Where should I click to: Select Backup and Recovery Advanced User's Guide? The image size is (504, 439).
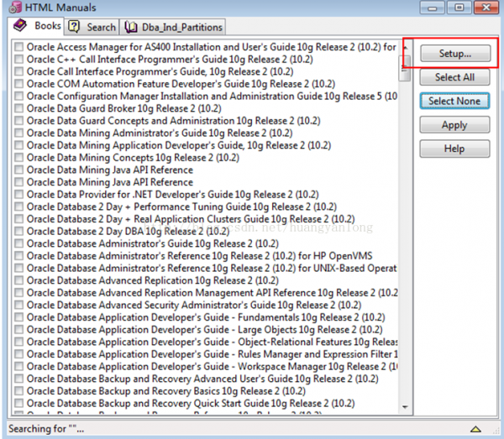click(x=202, y=379)
